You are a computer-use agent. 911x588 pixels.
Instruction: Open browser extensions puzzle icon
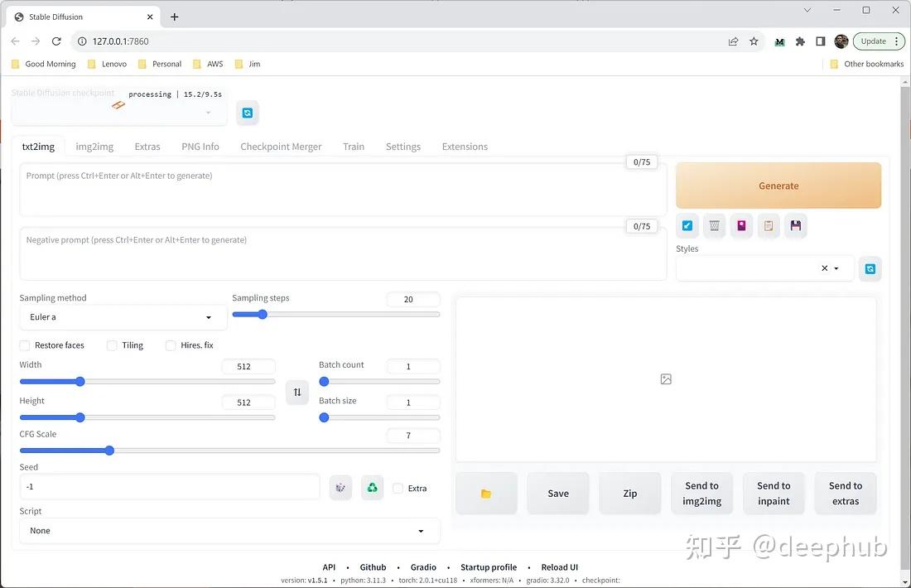(x=800, y=41)
